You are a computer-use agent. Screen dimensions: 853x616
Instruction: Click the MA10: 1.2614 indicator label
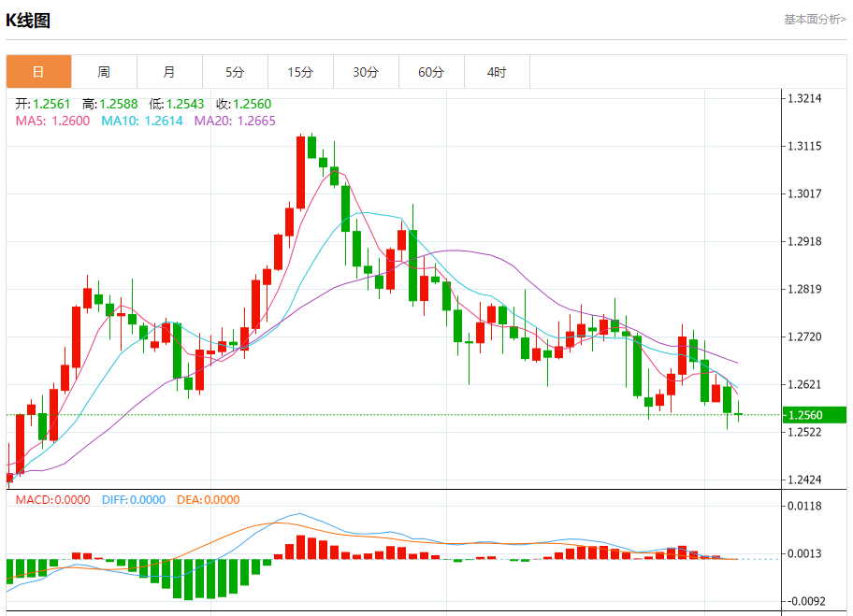(x=142, y=121)
